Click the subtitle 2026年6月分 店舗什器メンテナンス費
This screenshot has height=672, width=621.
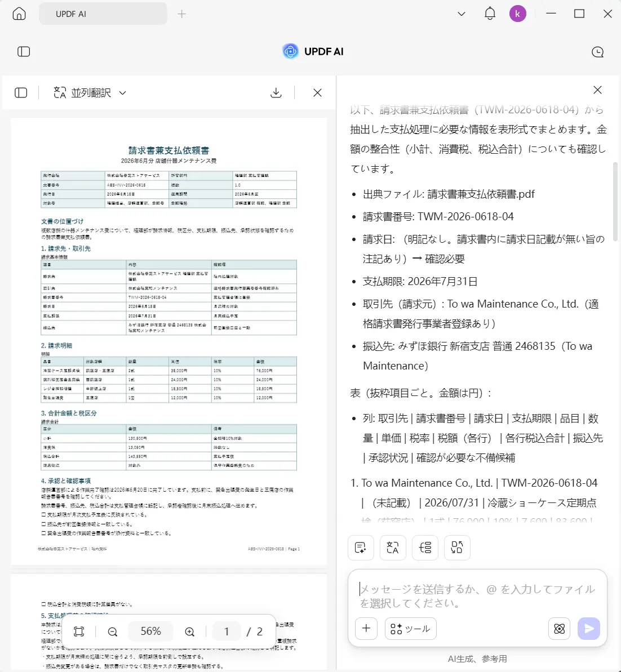tap(168, 161)
